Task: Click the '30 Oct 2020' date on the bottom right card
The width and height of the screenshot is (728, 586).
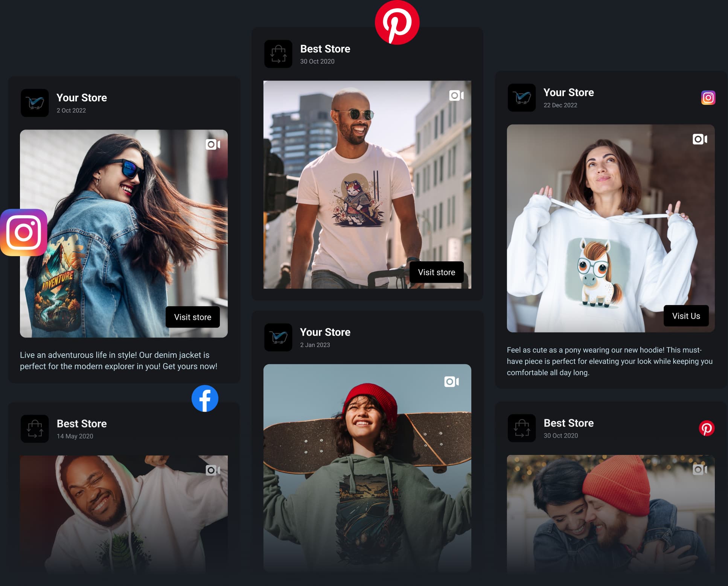Action: (x=561, y=435)
